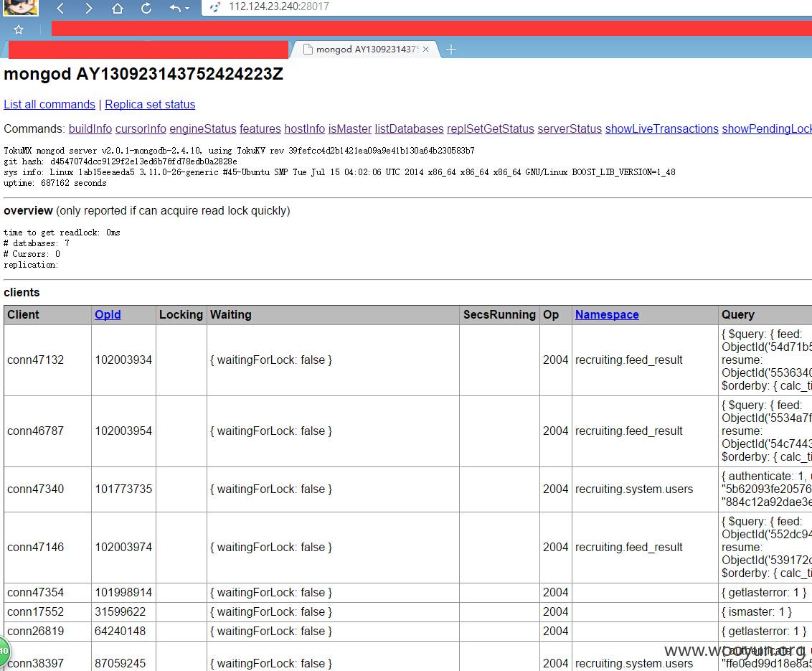Image resolution: width=812 pixels, height=671 pixels.
Task: Click OpId value 102003954
Action: [123, 431]
